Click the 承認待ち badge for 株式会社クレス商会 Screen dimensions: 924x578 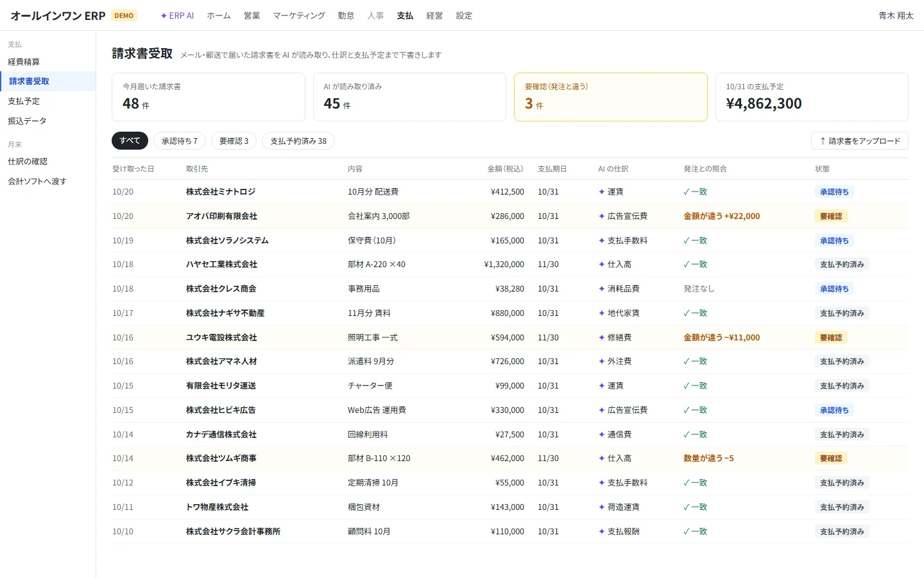pyautogui.click(x=834, y=289)
